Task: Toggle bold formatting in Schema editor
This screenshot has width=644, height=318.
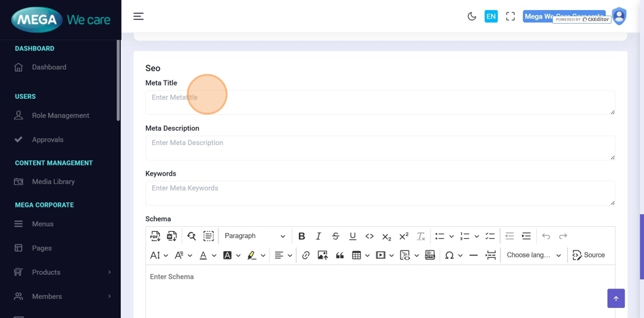Action: [x=301, y=236]
